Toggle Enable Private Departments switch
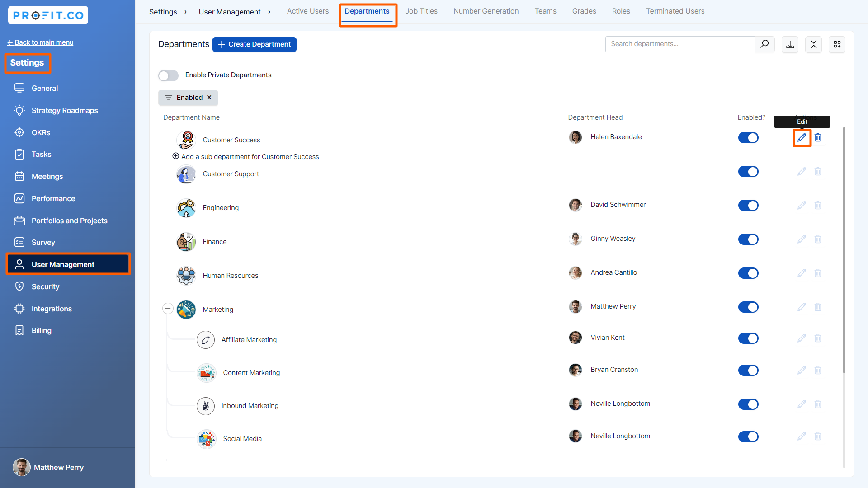The height and width of the screenshot is (488, 868). (168, 75)
